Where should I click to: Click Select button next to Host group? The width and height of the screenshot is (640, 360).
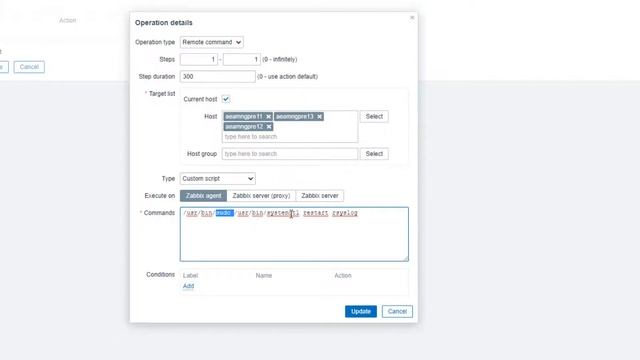[x=374, y=154]
